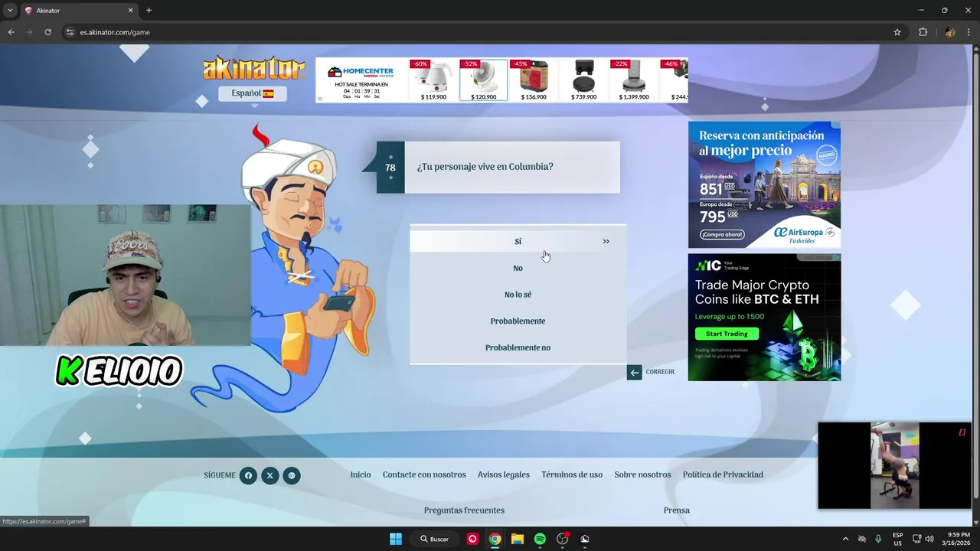Click the site information icon in address bar
The image size is (980, 551).
click(x=70, y=32)
